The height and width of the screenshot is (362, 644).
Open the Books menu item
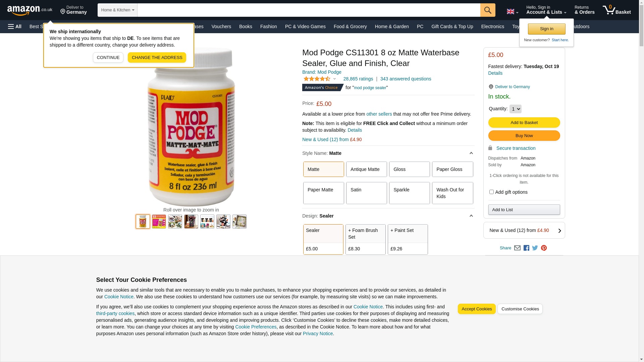click(246, 26)
